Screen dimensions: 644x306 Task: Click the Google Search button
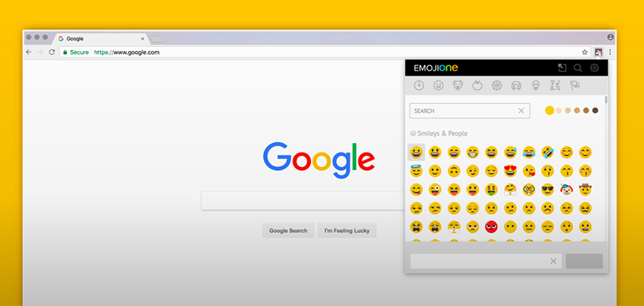coord(288,230)
